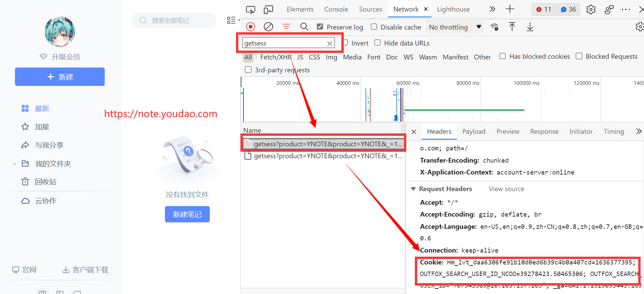Image resolution: width=644 pixels, height=294 pixels.
Task: Switch to the Lighthouse tab
Action: point(453,9)
